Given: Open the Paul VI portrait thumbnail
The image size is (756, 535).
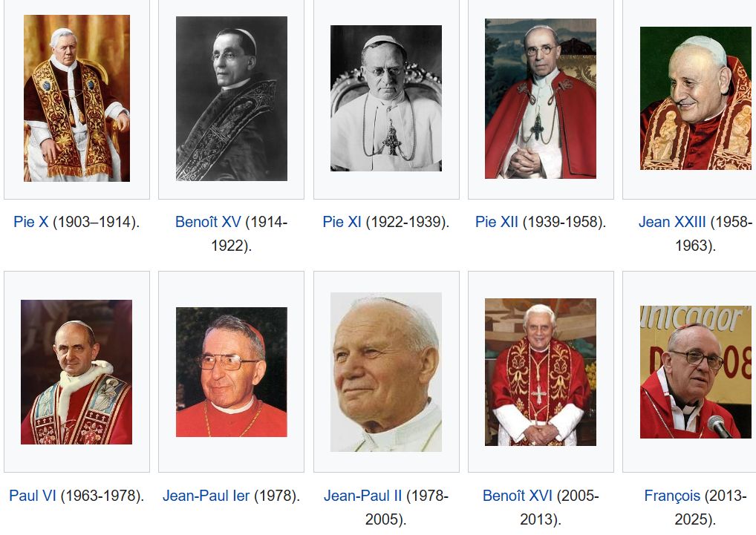Looking at the screenshot, I should pyautogui.click(x=76, y=372).
